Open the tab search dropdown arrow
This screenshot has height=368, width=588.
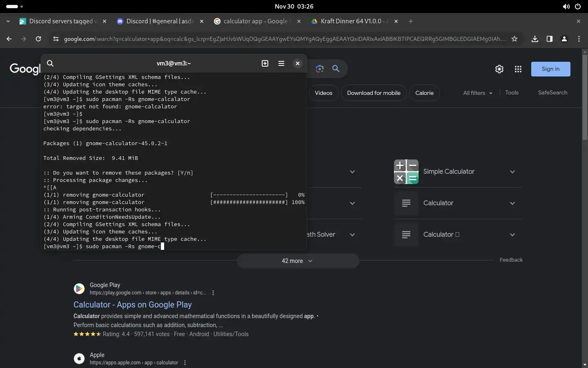pyautogui.click(x=8, y=21)
